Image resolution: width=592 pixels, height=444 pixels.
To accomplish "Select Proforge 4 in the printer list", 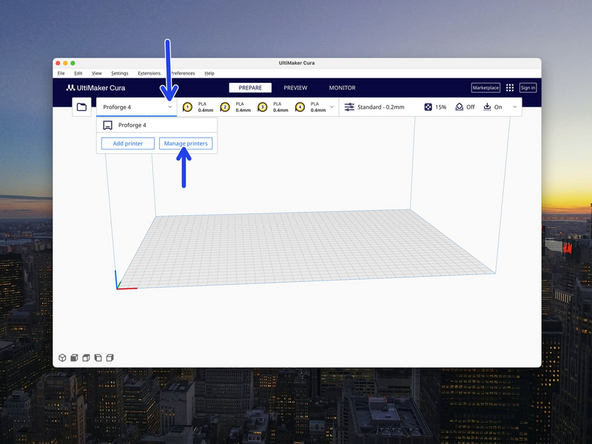I will 157,125.
